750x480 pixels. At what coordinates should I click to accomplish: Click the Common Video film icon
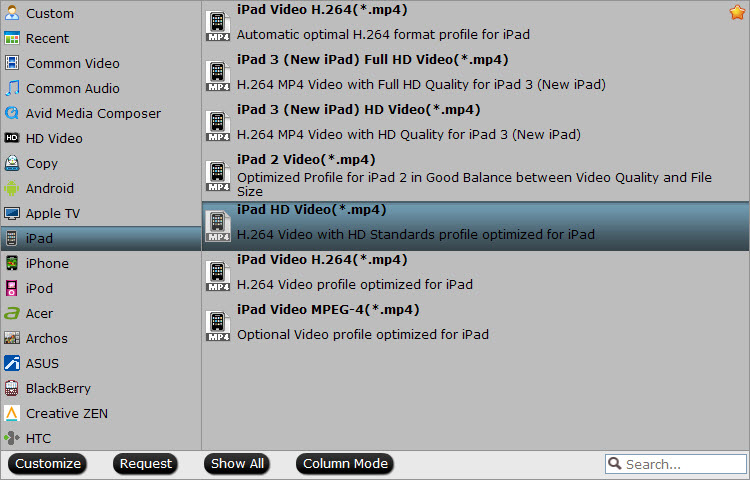pos(12,63)
